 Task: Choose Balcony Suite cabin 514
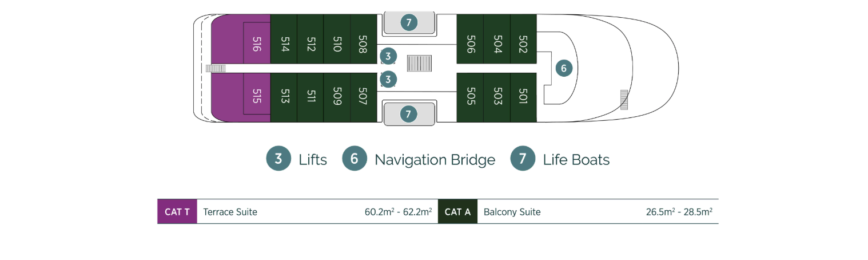tap(284, 44)
